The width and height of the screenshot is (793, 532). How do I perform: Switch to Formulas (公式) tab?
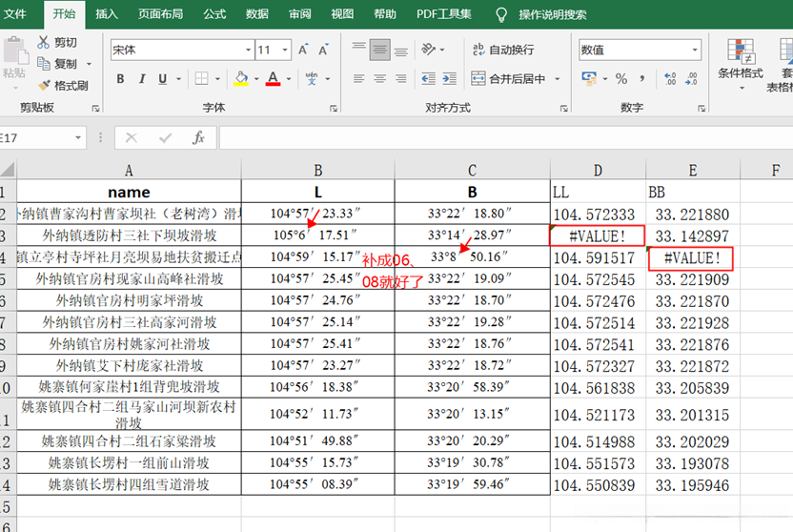[x=214, y=14]
